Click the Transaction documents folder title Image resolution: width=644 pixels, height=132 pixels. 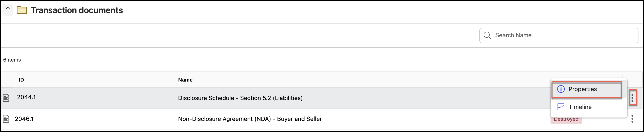pyautogui.click(x=77, y=10)
